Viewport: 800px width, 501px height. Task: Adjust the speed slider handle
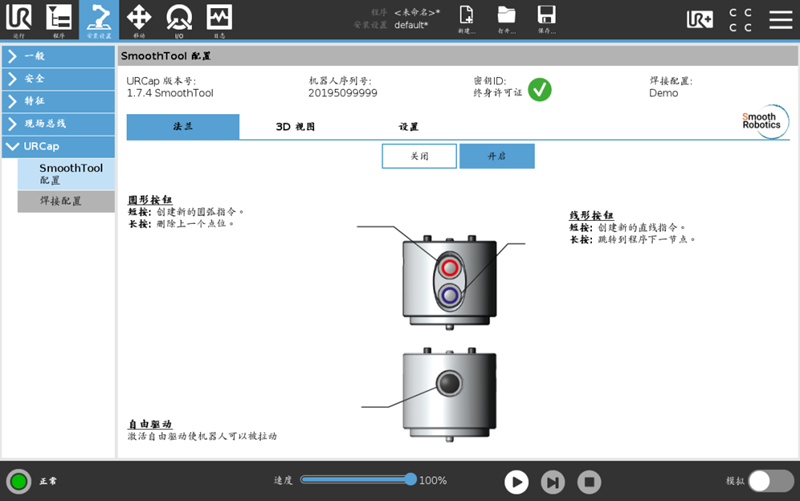tap(410, 480)
